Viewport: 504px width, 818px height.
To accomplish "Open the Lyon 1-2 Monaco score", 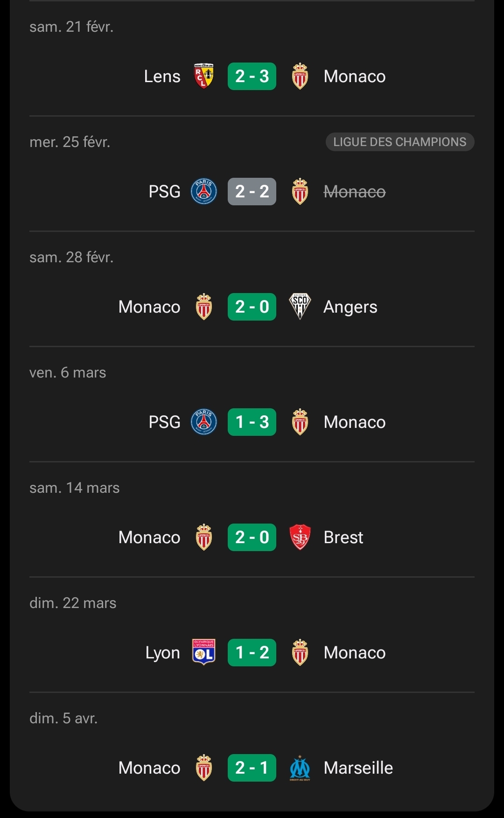I will (x=252, y=652).
